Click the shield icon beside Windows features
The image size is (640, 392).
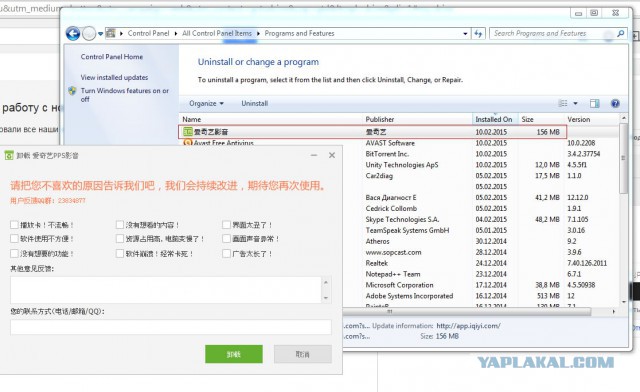(73, 91)
